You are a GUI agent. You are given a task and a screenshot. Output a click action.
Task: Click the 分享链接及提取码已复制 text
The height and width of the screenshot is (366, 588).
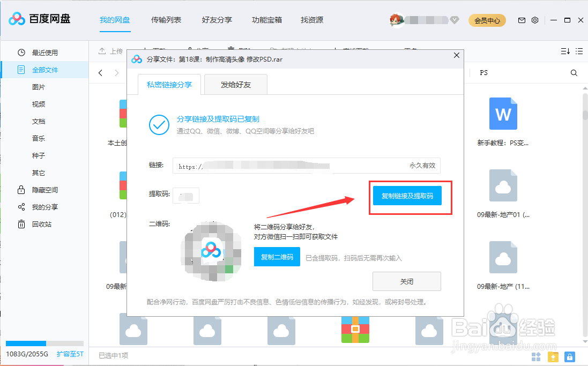point(218,119)
